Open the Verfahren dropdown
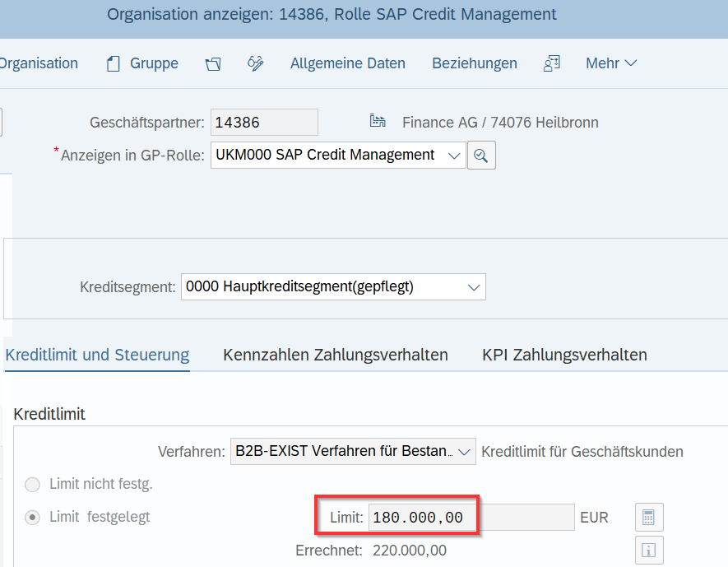This screenshot has width=728, height=567. pyautogui.click(x=466, y=451)
